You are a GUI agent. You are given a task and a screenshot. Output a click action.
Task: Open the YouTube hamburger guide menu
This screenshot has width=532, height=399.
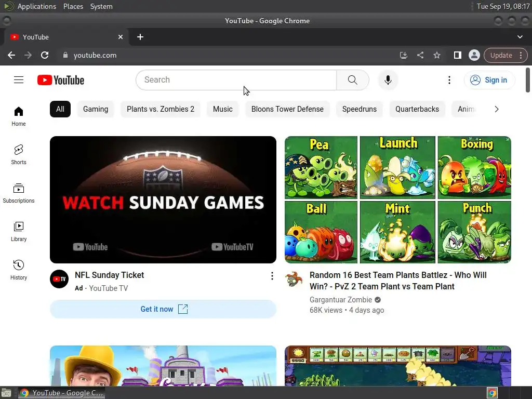19,80
